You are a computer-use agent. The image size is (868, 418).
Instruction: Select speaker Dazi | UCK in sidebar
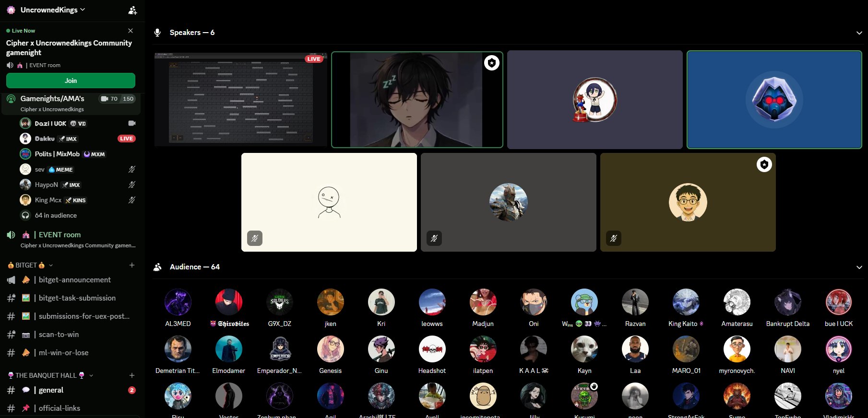pos(77,124)
